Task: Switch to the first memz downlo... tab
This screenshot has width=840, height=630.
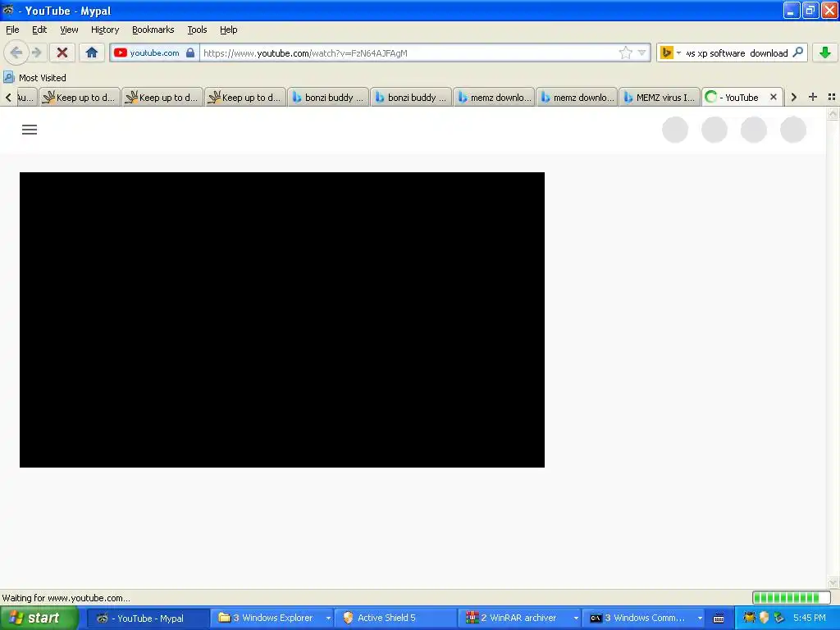Action: pyautogui.click(x=494, y=97)
